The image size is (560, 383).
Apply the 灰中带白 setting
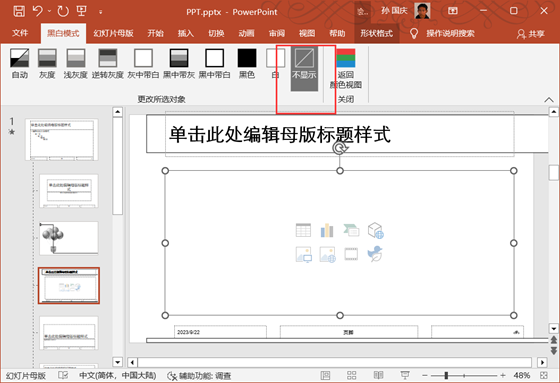point(143,64)
